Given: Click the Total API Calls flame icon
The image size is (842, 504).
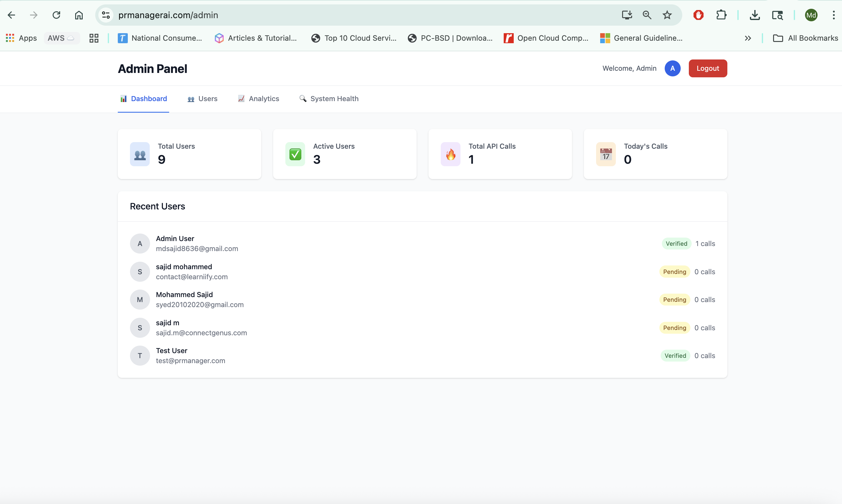Looking at the screenshot, I should [x=450, y=155].
